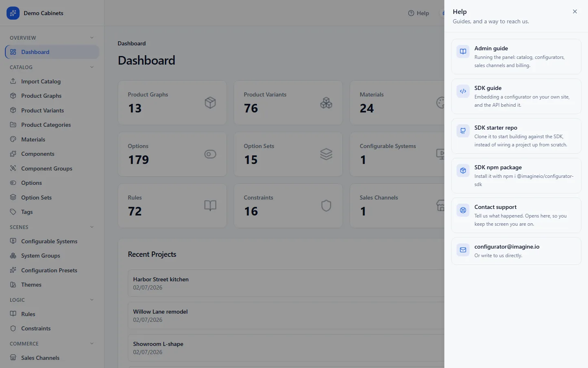588x368 pixels.
Task: Click the Options count 179
Action: 138,160
